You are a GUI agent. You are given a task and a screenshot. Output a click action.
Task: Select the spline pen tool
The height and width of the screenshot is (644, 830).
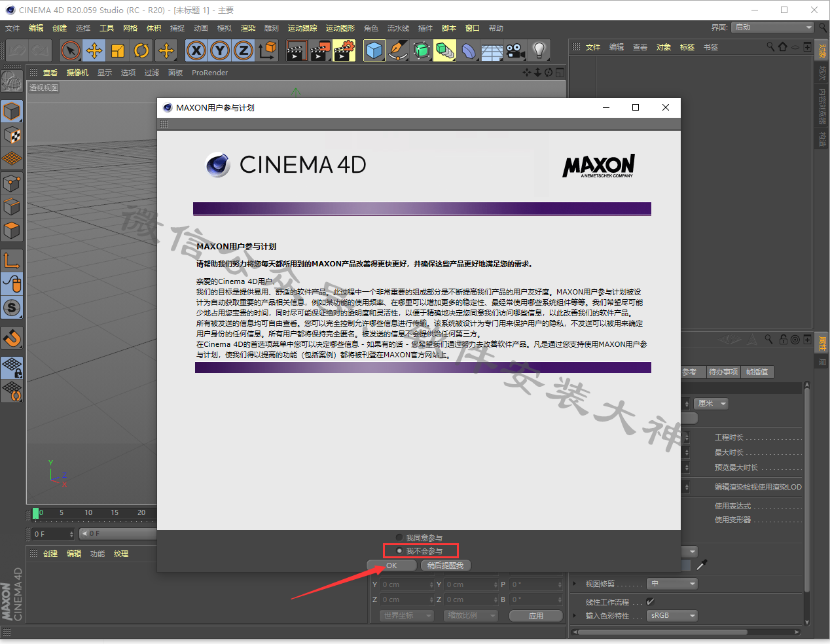tap(397, 50)
